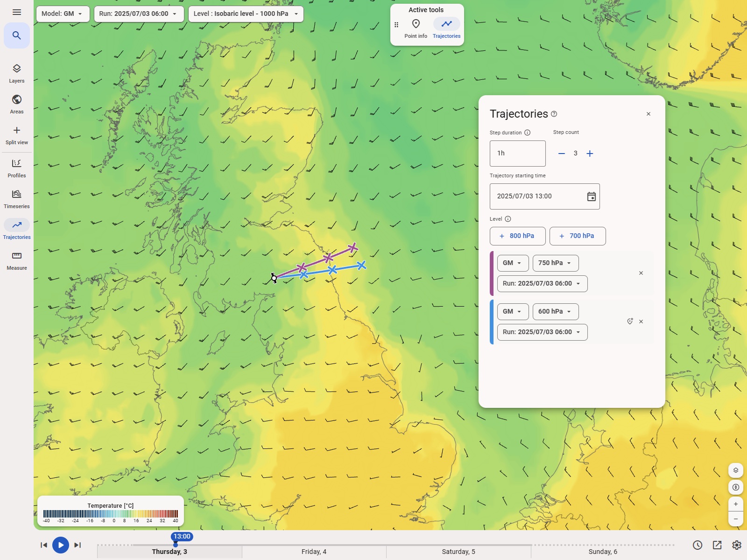Click the map layers button at bottom right

point(736,470)
